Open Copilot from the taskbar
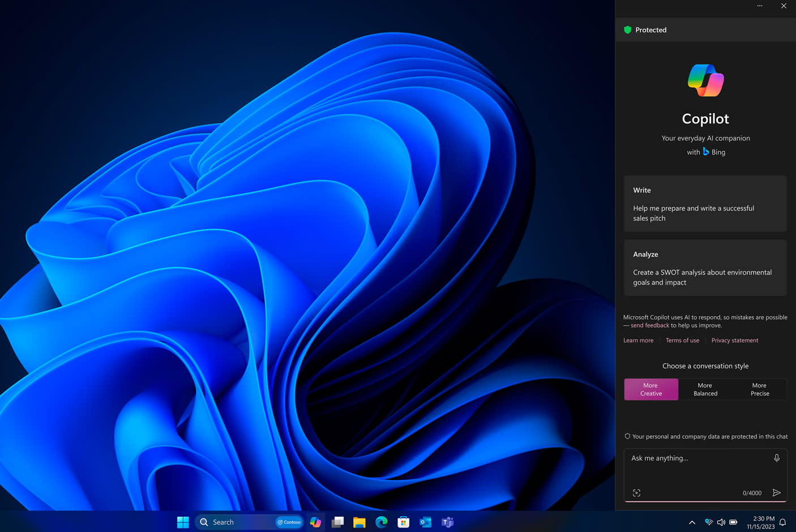Image resolution: width=796 pixels, height=532 pixels. (x=316, y=522)
